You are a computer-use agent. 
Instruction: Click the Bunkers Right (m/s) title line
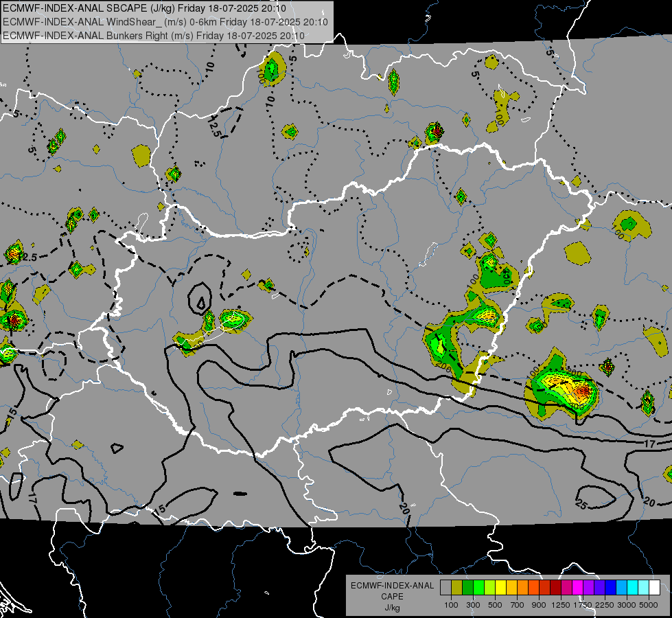154,36
